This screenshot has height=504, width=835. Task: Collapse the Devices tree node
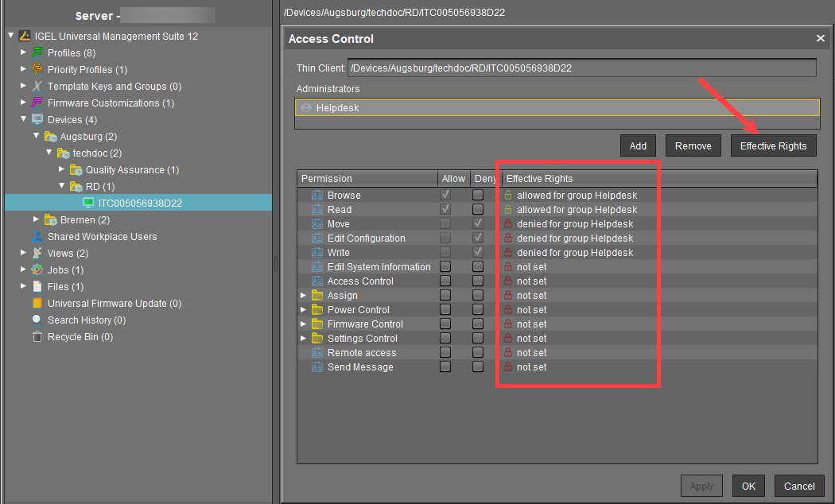pyautogui.click(x=24, y=120)
